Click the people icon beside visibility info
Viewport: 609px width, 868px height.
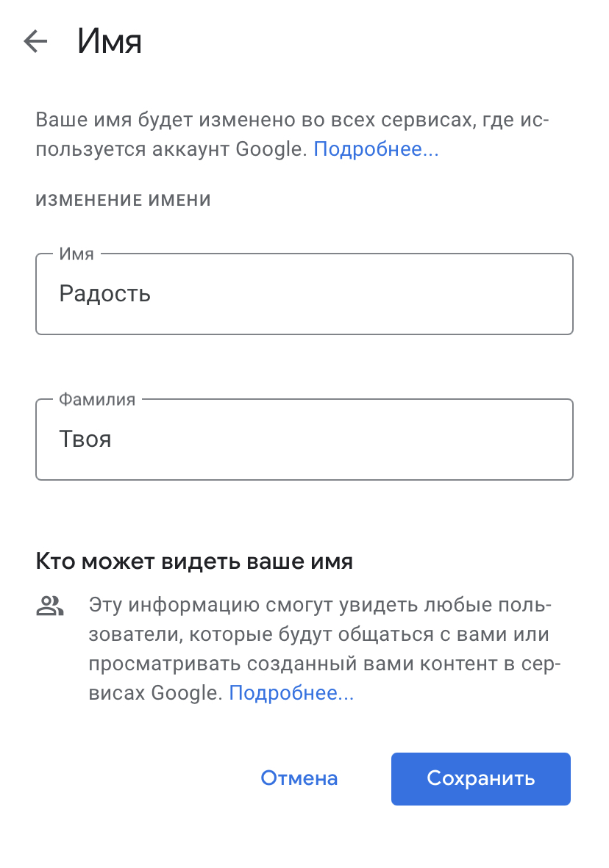tap(50, 606)
